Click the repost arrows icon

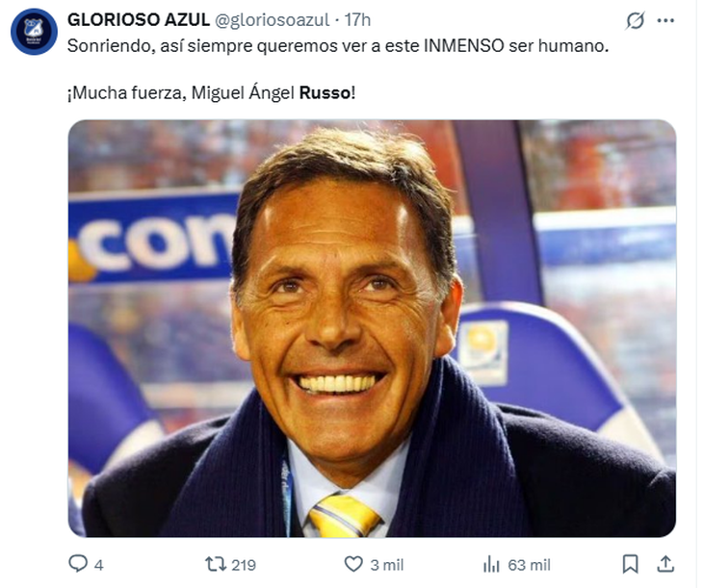[x=215, y=564]
